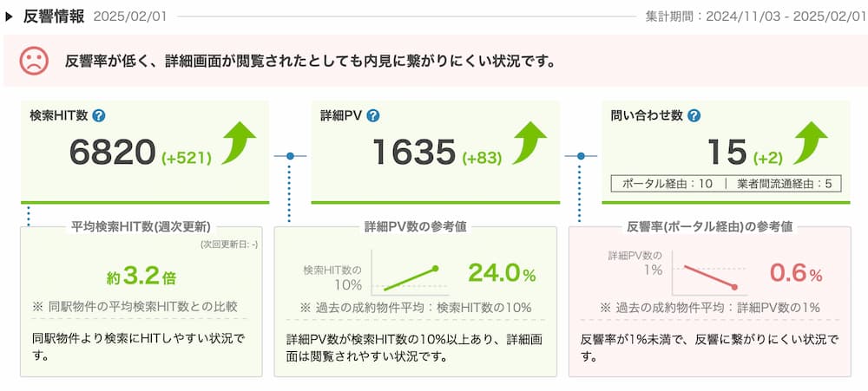
Task: Click the blue connector dot before 問い合わせ数 card
Action: (581, 157)
